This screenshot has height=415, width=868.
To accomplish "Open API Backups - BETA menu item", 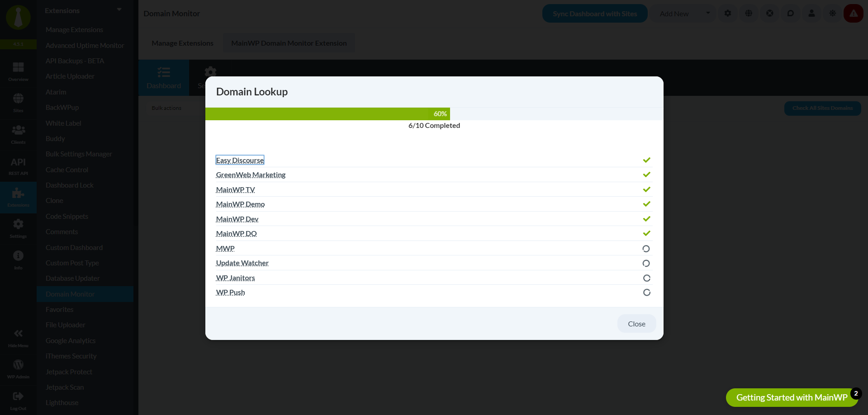I will point(75,61).
